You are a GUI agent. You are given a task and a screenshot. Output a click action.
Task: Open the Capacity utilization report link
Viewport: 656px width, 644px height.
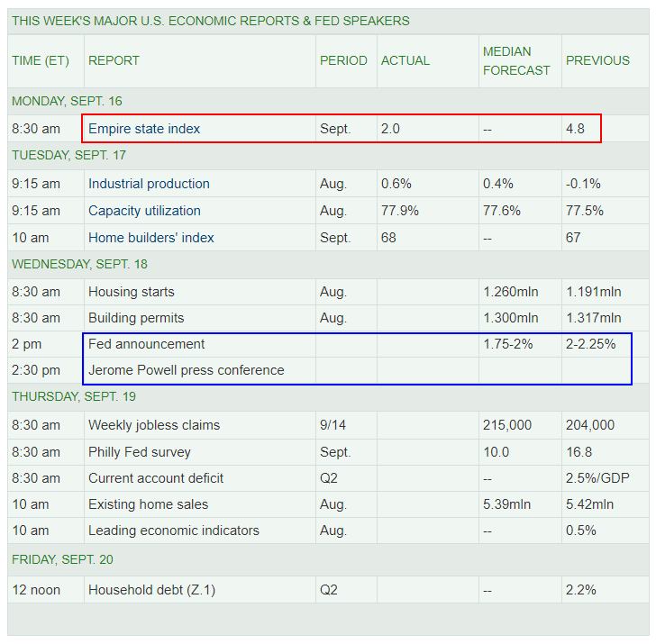coord(144,211)
